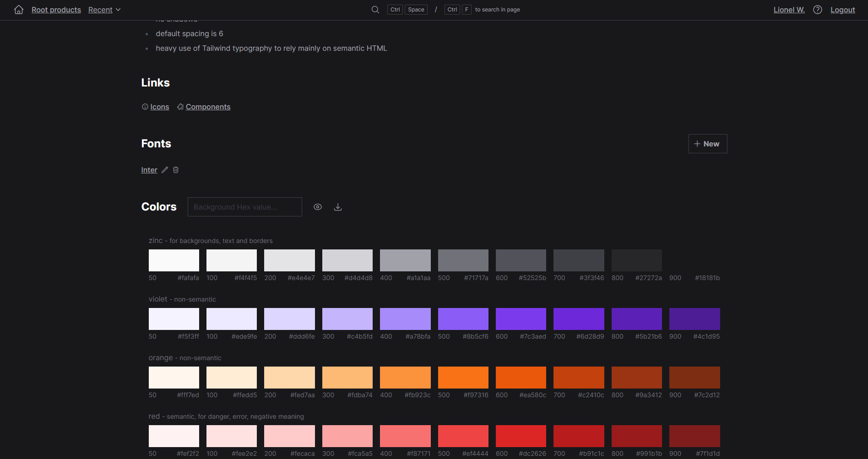This screenshot has height=459, width=868.
Task: Click the violet 100 hex label #ede9fe
Action: 244,336
